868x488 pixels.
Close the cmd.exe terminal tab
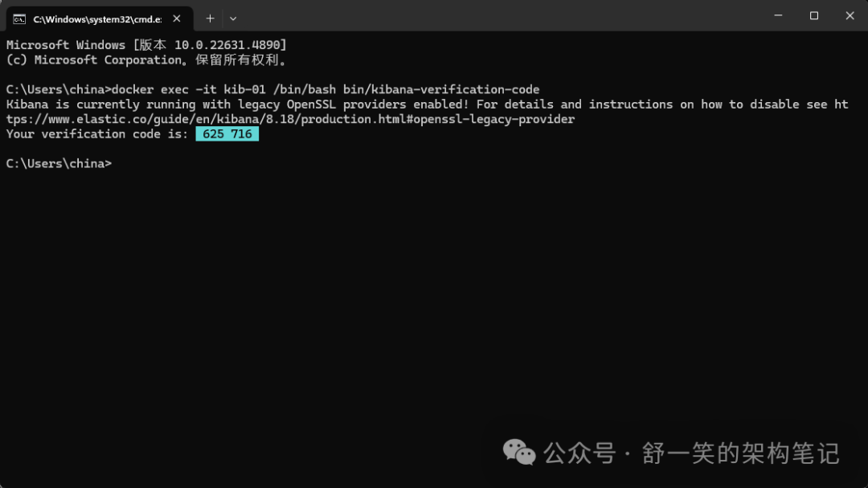(177, 18)
